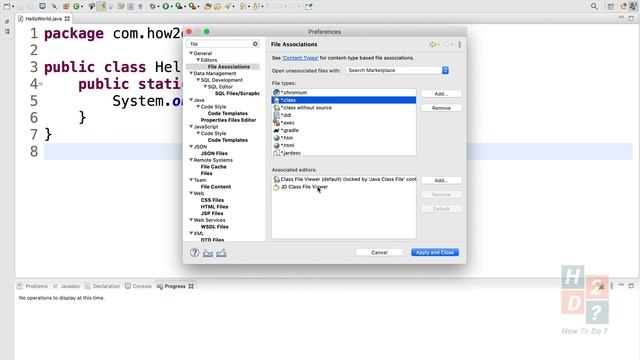Open the Problems tab
The width and height of the screenshot is (640, 360).
[33, 286]
